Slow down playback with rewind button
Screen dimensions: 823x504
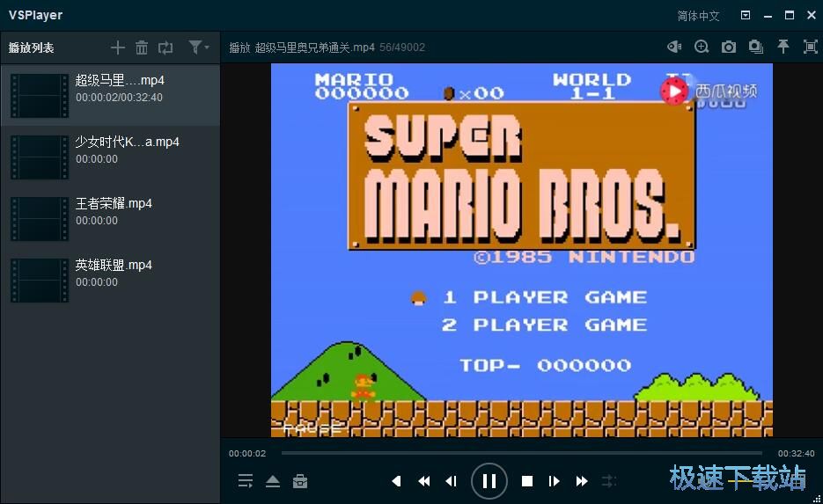tap(424, 481)
